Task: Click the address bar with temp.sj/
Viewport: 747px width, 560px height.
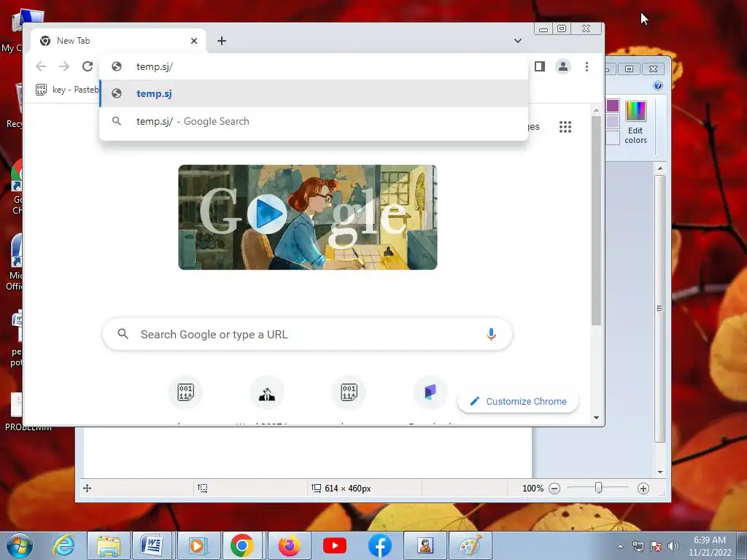Action: pyautogui.click(x=314, y=66)
